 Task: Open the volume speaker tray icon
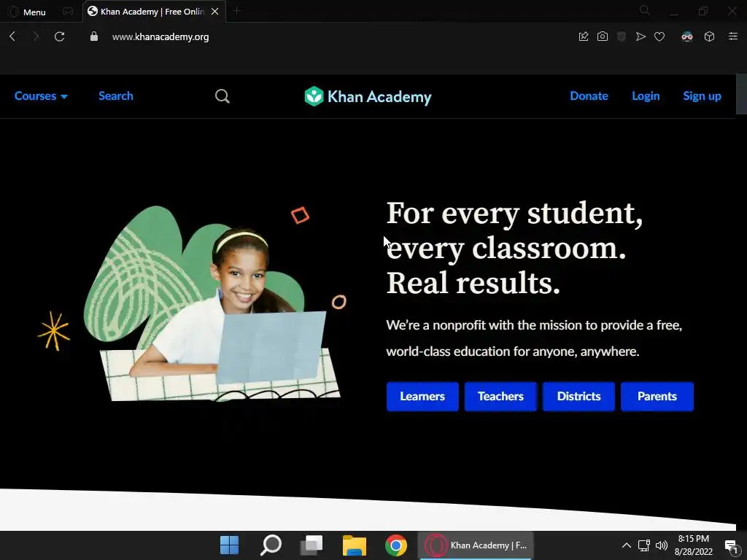(x=662, y=545)
